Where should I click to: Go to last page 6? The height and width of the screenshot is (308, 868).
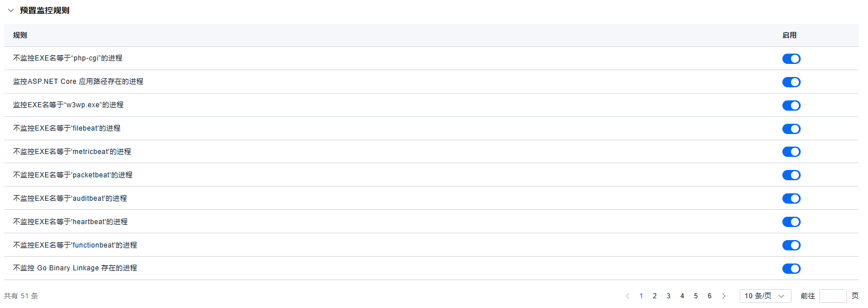point(709,296)
